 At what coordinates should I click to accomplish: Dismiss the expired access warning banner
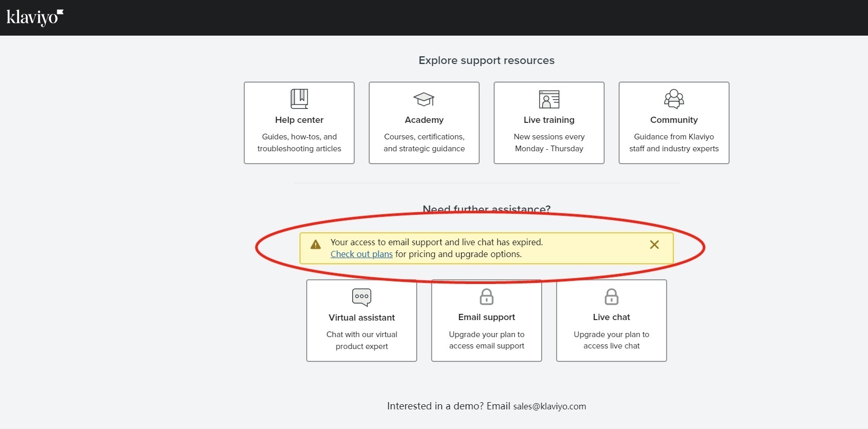[x=654, y=245]
